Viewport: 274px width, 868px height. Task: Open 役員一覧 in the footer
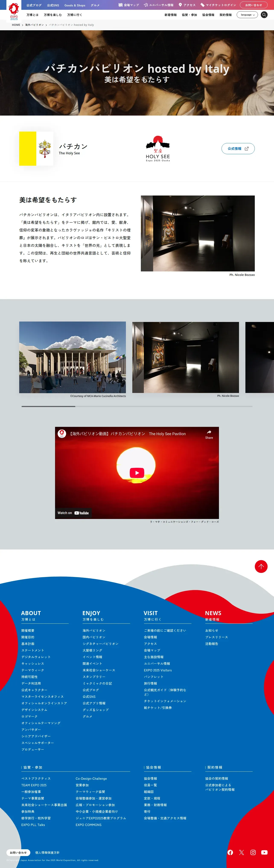(x=150, y=785)
